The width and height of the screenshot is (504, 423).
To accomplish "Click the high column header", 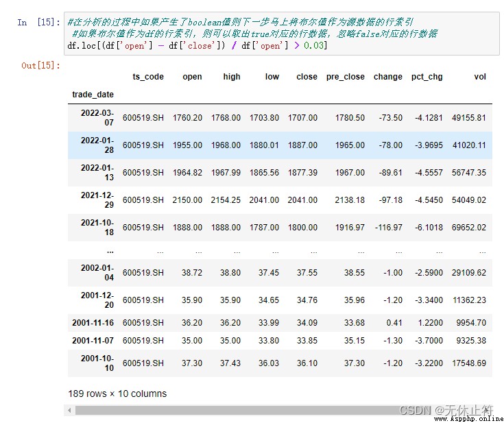I will coord(232,77).
